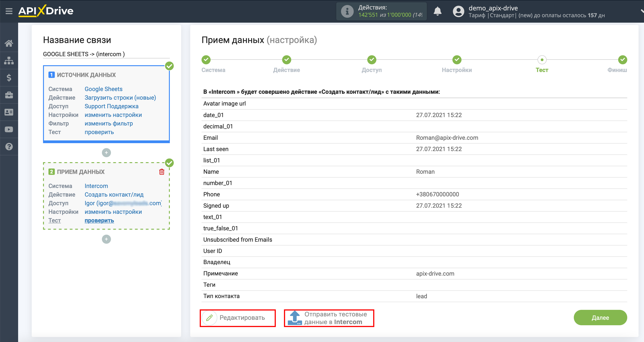This screenshot has height=342, width=644.
Task: Click the actions counter 142'551
Action: pyautogui.click(x=368, y=15)
